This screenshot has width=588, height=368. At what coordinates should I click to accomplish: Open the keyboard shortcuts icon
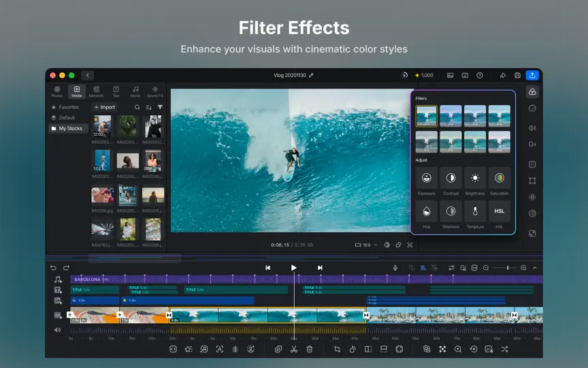click(x=465, y=75)
